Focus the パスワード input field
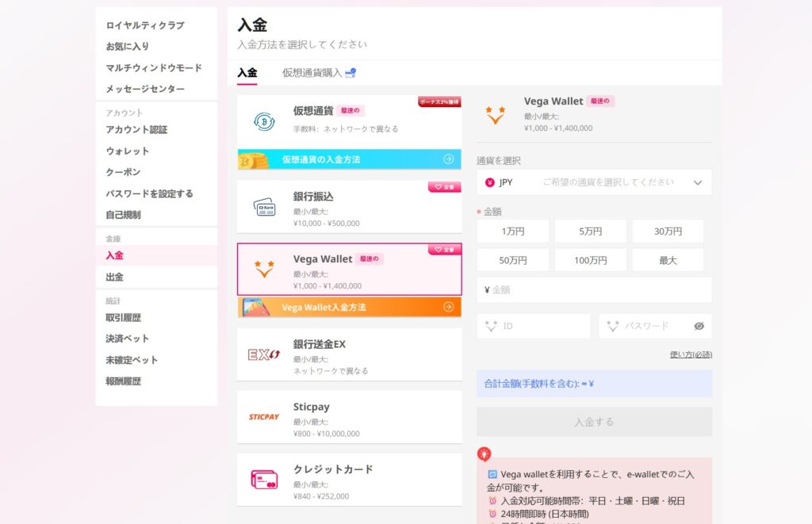This screenshot has width=812, height=524. tap(655, 326)
